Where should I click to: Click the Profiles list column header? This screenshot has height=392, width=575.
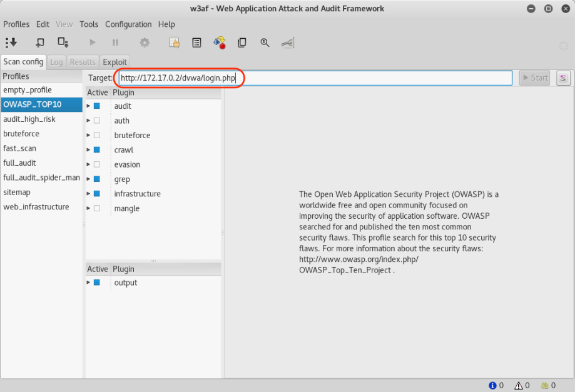(41, 76)
